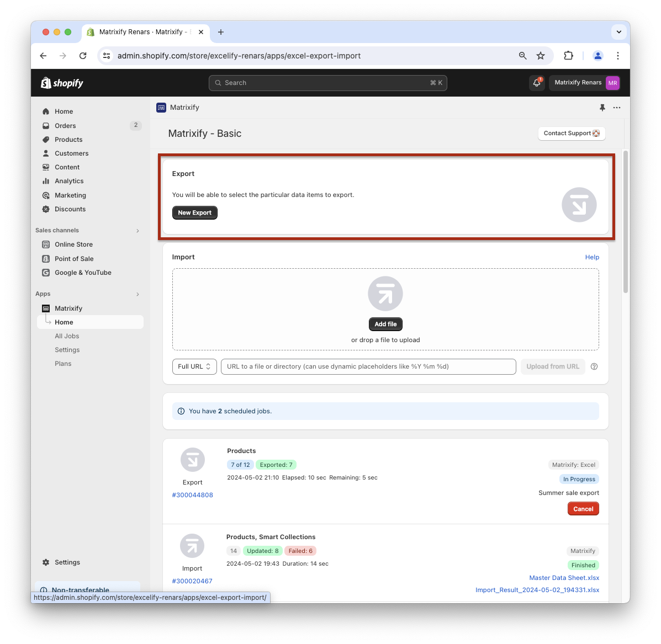Cancel the in-progress export job
Screen dimensions: 661x644
[583, 509]
